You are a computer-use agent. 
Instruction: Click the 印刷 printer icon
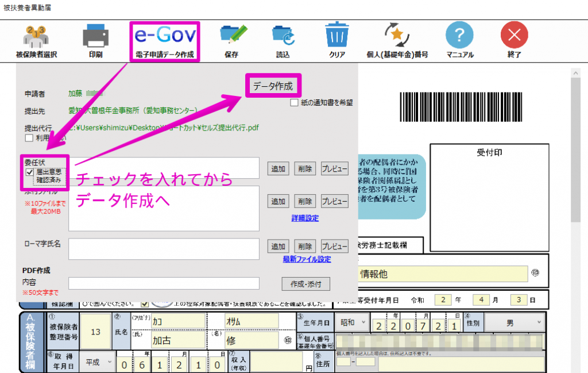click(x=96, y=41)
